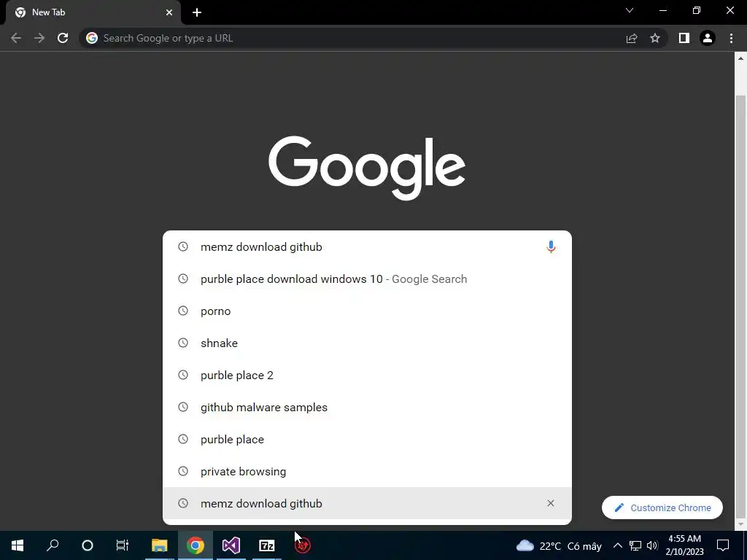Select suggestion purble place download windows 10
The width and height of the screenshot is (747, 560).
pyautogui.click(x=367, y=279)
